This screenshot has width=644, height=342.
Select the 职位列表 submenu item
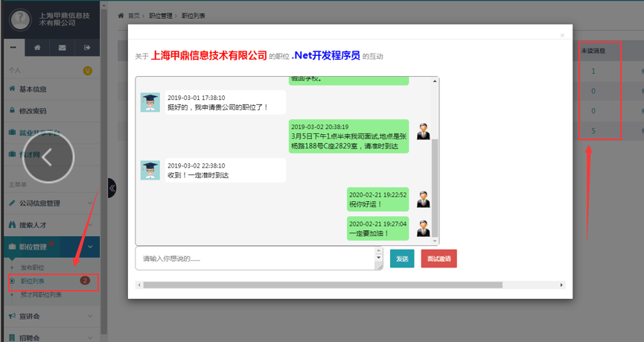tap(33, 281)
